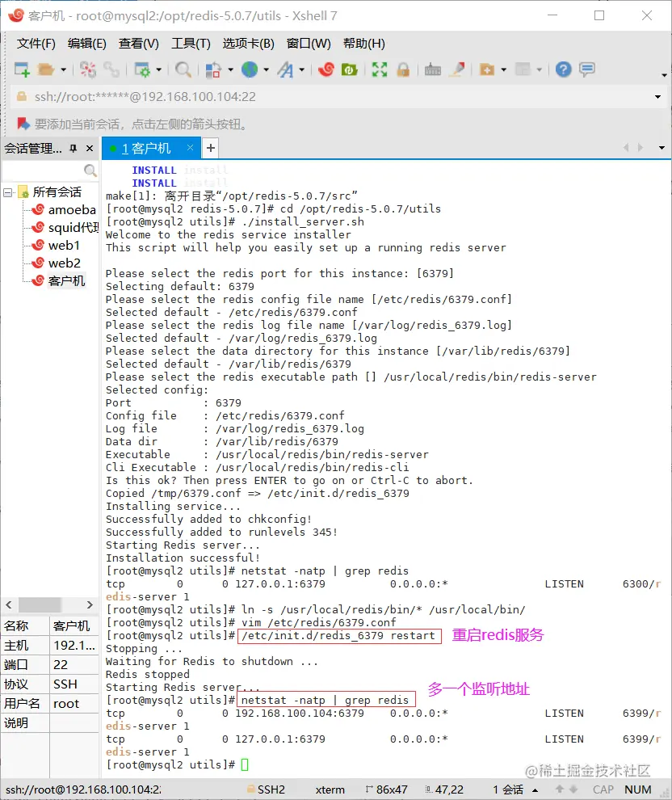The height and width of the screenshot is (800, 672).
Task: Click the Disconnect toolbar icon
Action: click(88, 69)
